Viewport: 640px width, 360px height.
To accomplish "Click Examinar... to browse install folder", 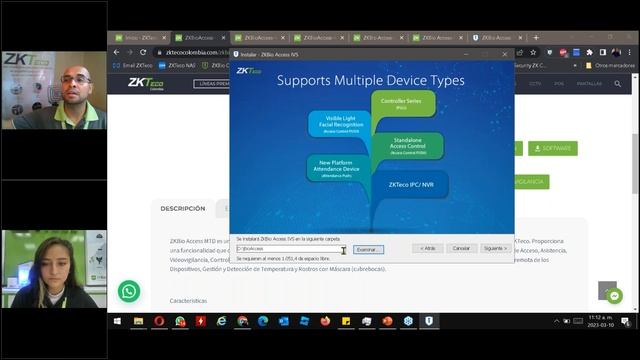I will click(368, 249).
